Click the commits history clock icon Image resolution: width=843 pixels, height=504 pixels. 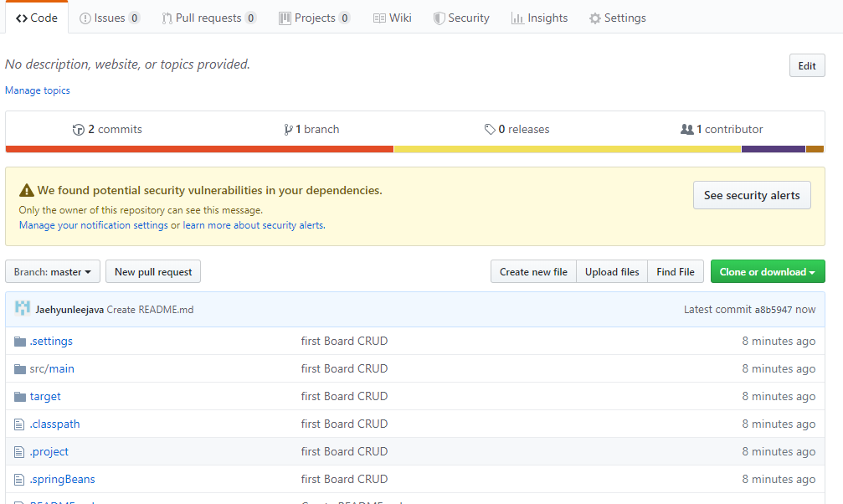pyautogui.click(x=79, y=130)
